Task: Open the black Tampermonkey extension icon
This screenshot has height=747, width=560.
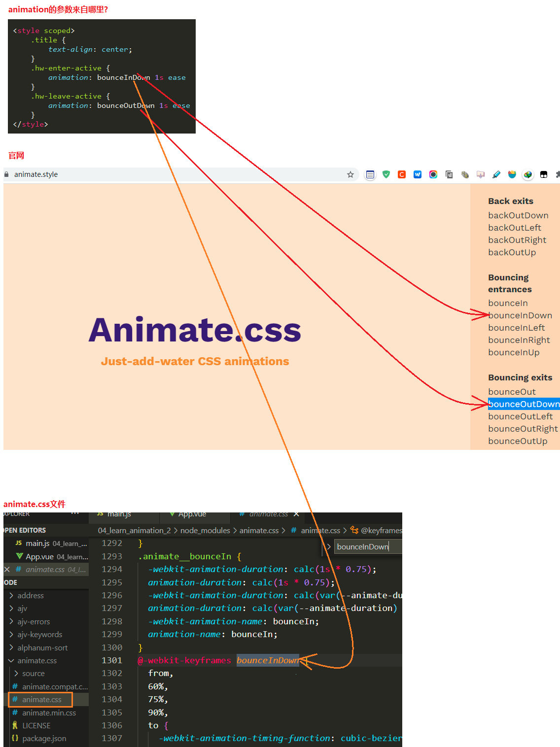Action: pos(544,174)
